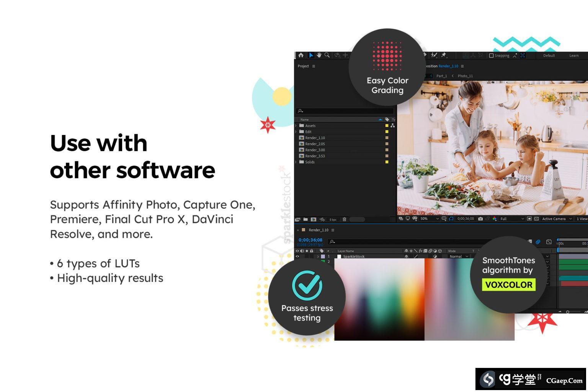This screenshot has width=588, height=392.
Task: Click the Photo_11 breadcrumb link
Action: (x=465, y=76)
